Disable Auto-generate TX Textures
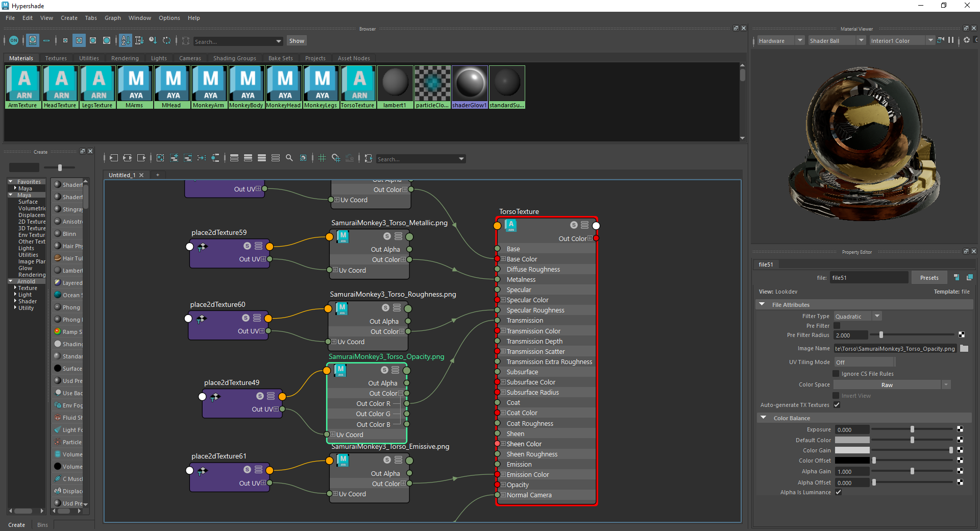980x531 pixels. point(837,404)
